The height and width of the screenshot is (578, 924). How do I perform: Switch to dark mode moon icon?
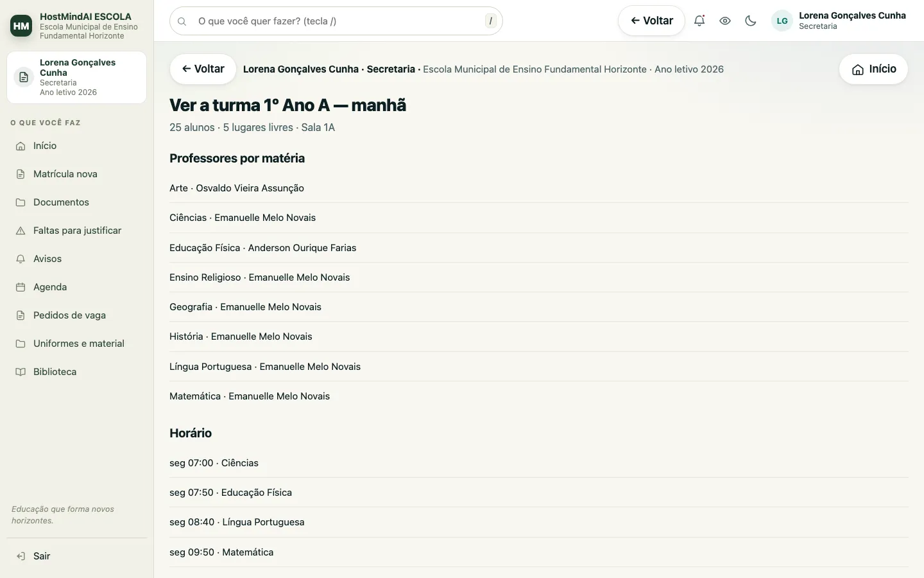pos(751,21)
